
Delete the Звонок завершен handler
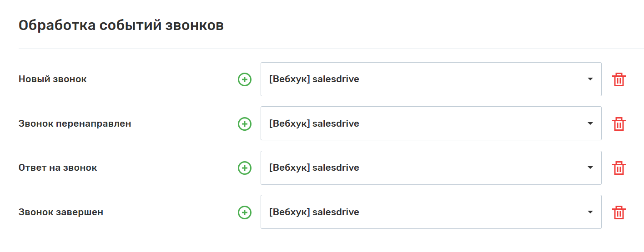pos(619,212)
